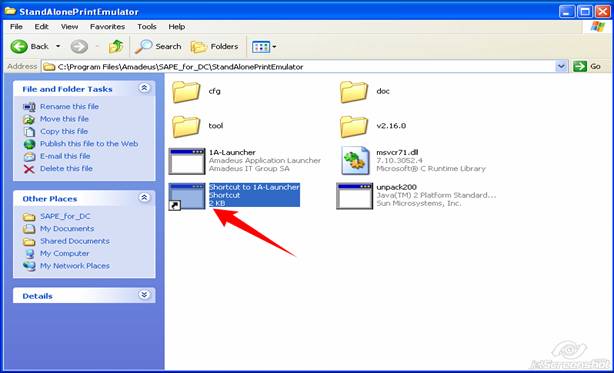This screenshot has width=614, height=373.
Task: Go to SAPE_for_DC in Other Places
Action: tap(65, 216)
